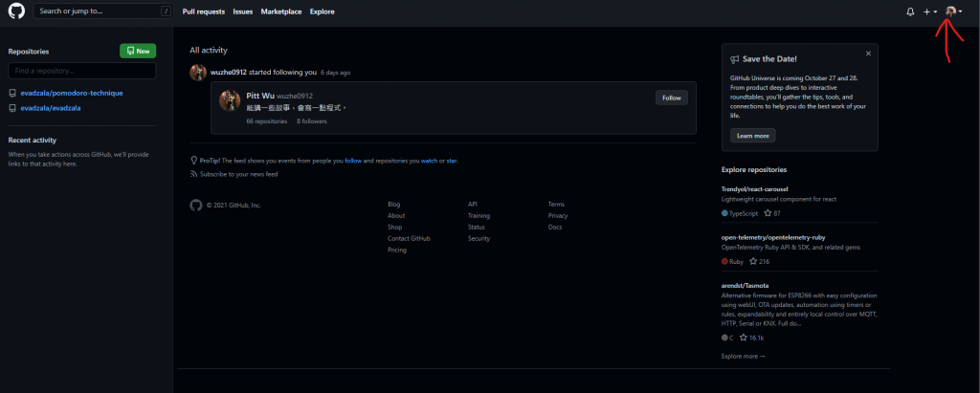
Task: Open the Privacy footer link
Action: click(x=558, y=215)
